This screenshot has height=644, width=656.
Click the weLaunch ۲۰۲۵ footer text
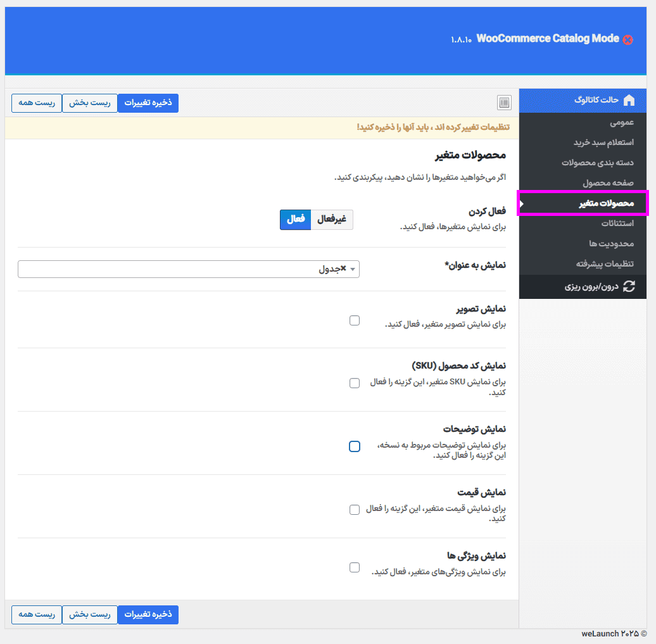pos(614,633)
